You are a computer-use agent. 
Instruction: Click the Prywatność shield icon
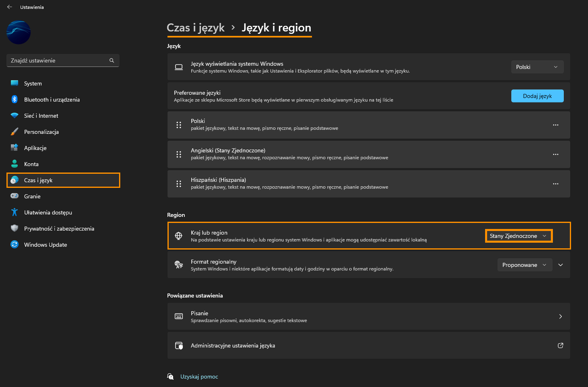click(15, 229)
